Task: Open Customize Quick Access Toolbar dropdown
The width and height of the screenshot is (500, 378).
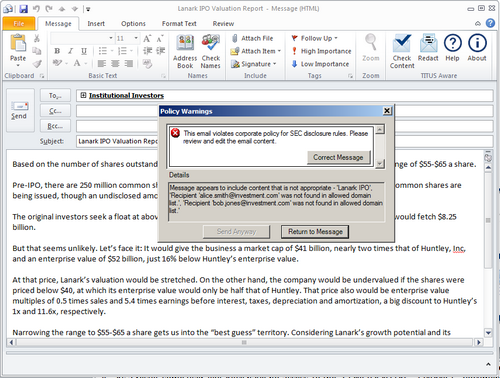Action: coord(88,9)
